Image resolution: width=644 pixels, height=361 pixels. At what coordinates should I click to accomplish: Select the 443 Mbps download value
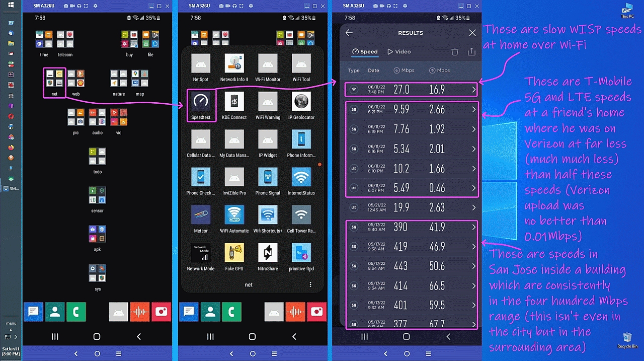pyautogui.click(x=401, y=266)
